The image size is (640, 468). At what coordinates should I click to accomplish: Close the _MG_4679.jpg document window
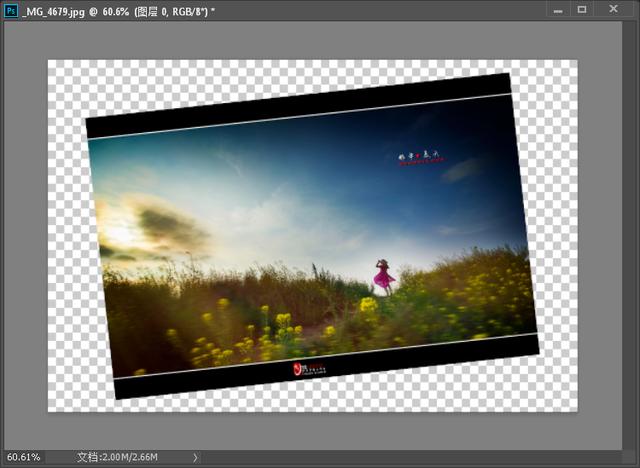[612, 9]
